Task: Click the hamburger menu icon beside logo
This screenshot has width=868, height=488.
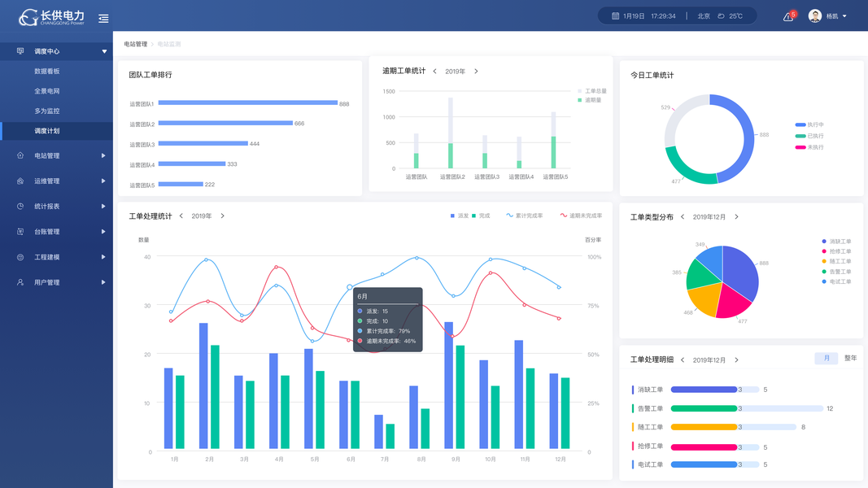Action: click(103, 18)
